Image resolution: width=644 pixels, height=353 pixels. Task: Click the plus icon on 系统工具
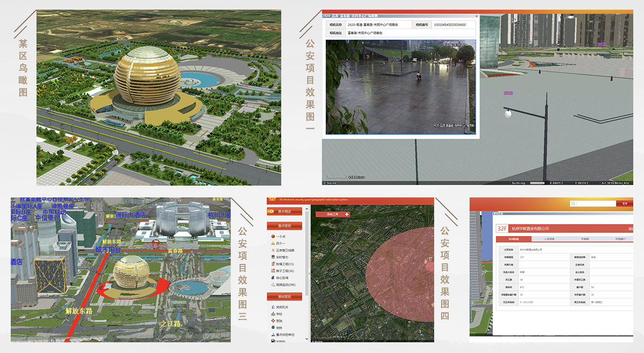point(347,215)
